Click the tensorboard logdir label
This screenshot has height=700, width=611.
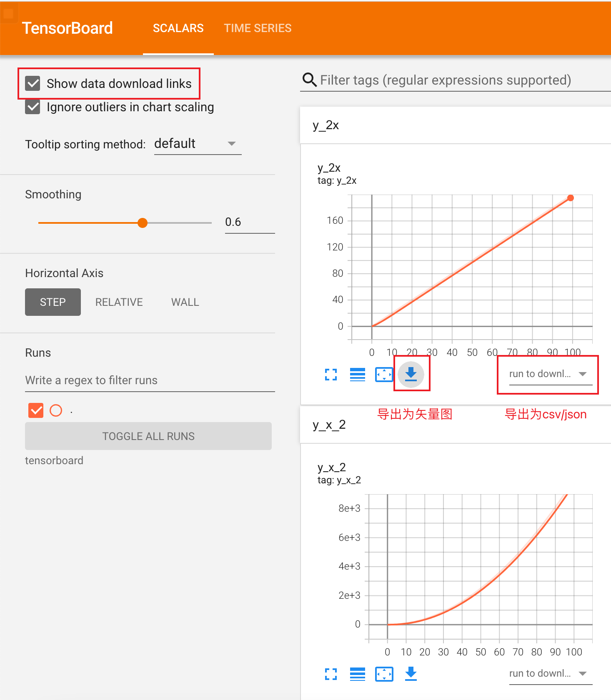pyautogui.click(x=54, y=460)
